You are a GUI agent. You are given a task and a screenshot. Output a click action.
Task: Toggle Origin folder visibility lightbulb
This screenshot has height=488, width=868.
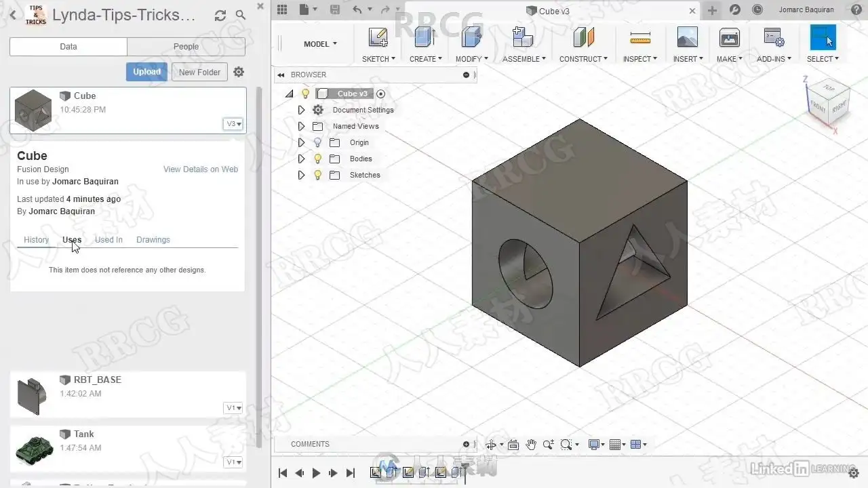pyautogui.click(x=317, y=142)
